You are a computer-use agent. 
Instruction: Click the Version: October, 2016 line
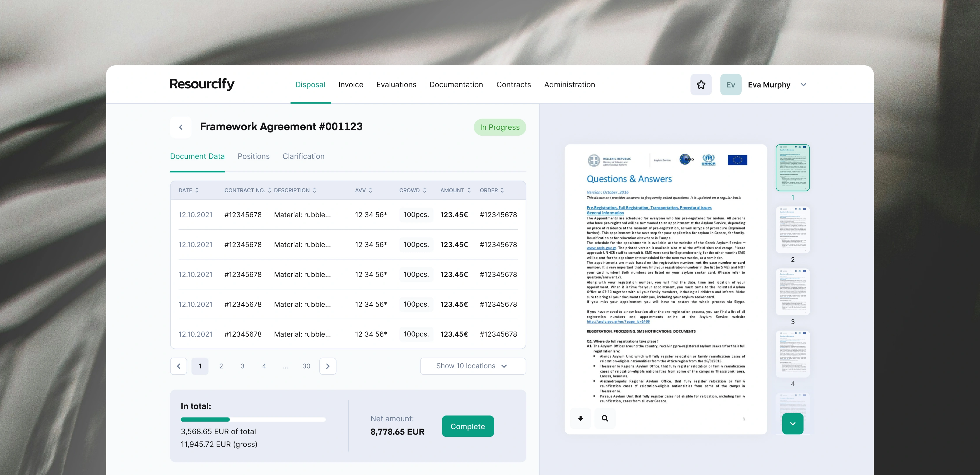pyautogui.click(x=608, y=192)
